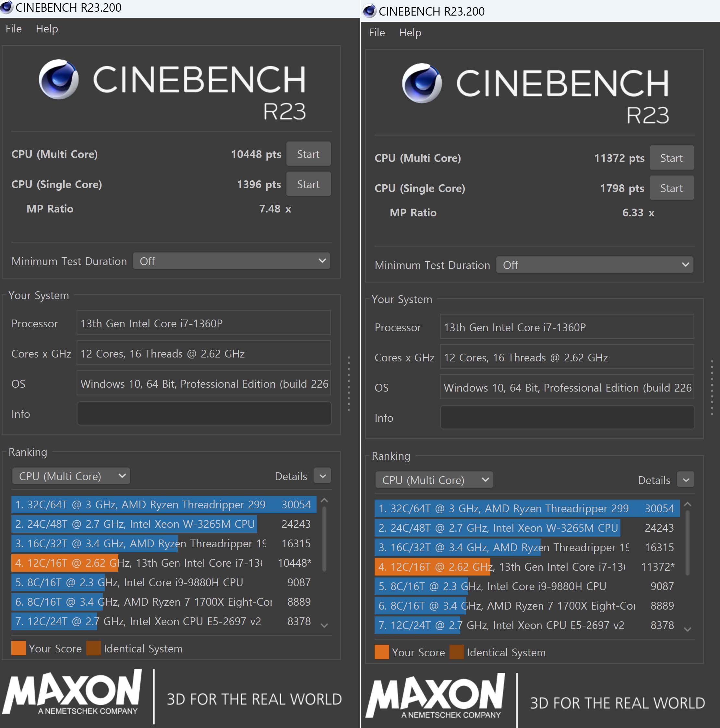Image resolution: width=720 pixels, height=728 pixels.
Task: Click brown Identical System swatch, right window
Action: [x=457, y=652]
